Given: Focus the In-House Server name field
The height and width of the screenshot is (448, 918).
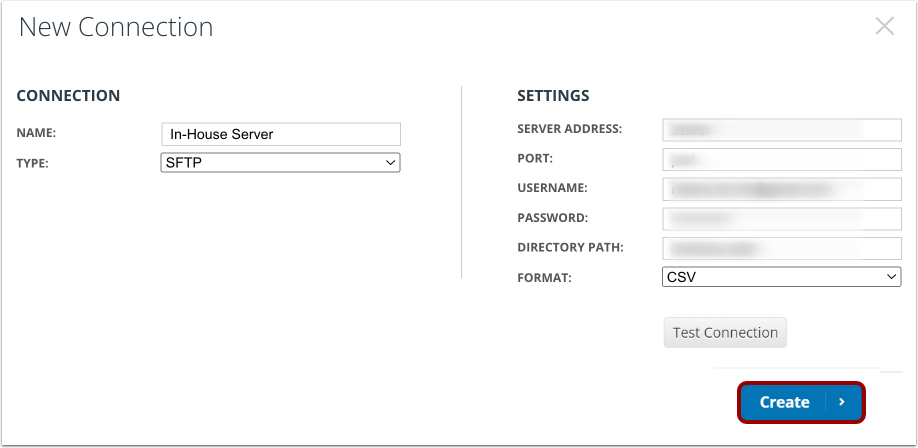Looking at the screenshot, I should [281, 134].
